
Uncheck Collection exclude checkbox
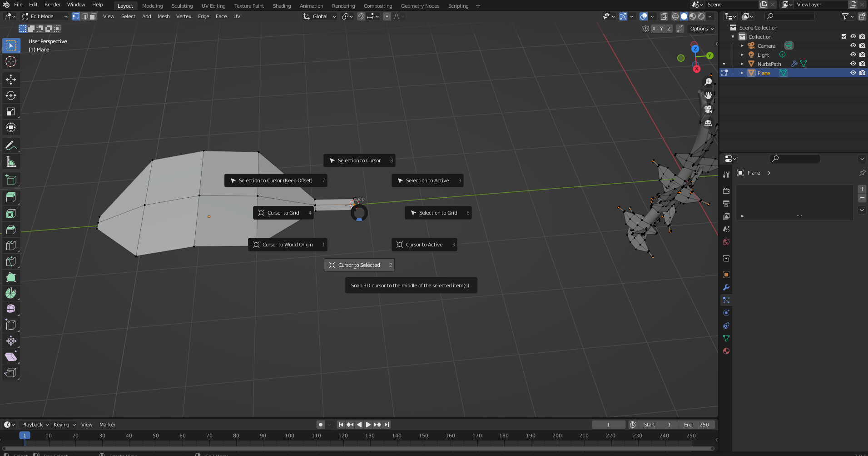pyautogui.click(x=844, y=36)
